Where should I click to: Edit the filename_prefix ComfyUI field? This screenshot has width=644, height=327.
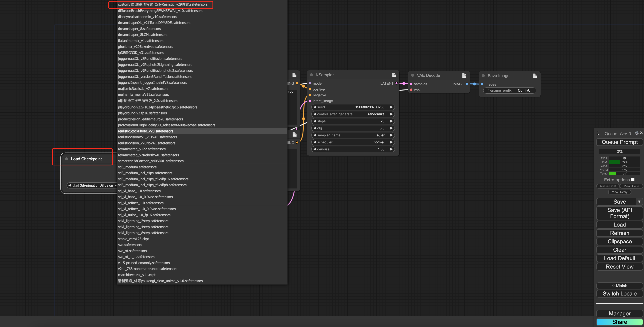pos(510,90)
